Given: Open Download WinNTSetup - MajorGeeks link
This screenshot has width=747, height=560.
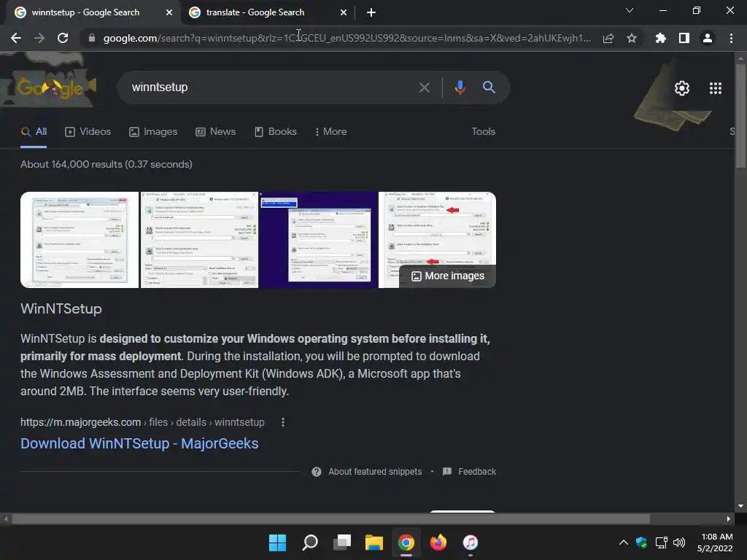Looking at the screenshot, I should point(139,443).
